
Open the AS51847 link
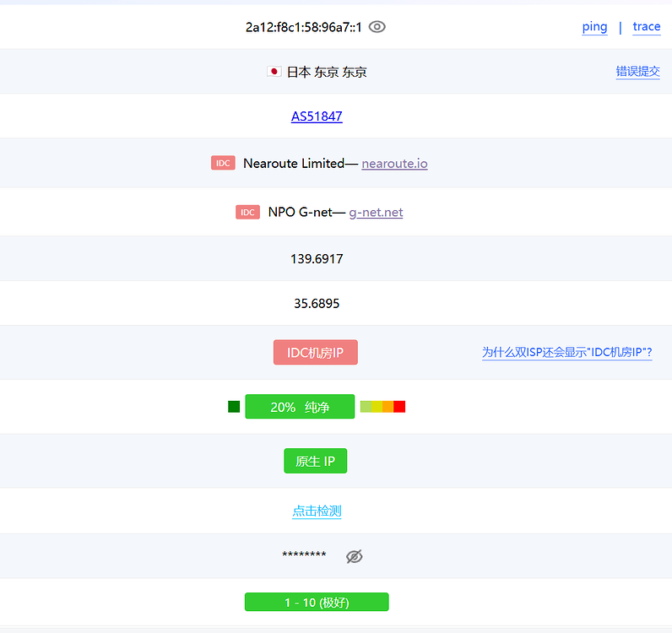(317, 116)
